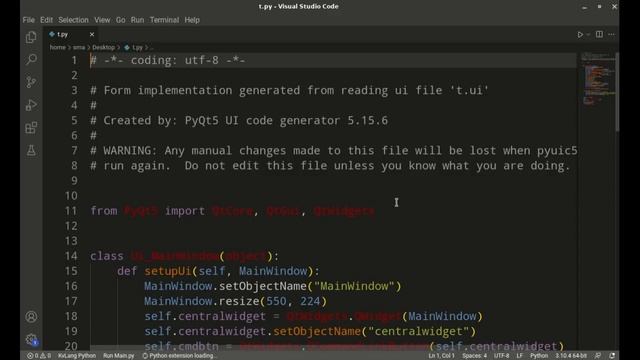This screenshot has width=640, height=360.
Task: Open the Search view in activity bar
Action: click(31, 60)
